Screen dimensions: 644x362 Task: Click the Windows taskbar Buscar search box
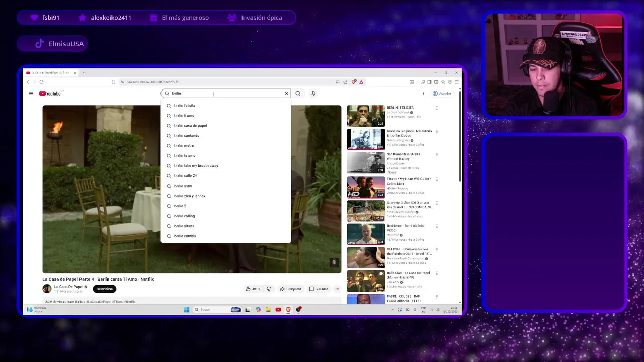217,309
